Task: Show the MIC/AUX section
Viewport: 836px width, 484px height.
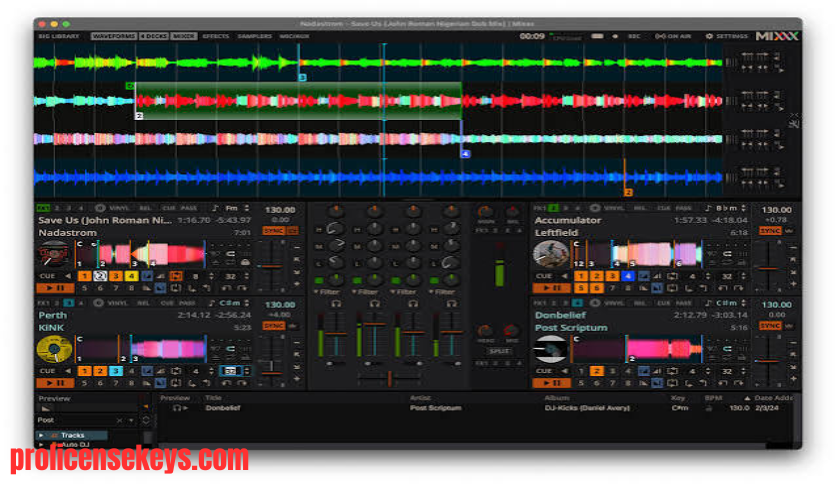Action: pos(294,36)
